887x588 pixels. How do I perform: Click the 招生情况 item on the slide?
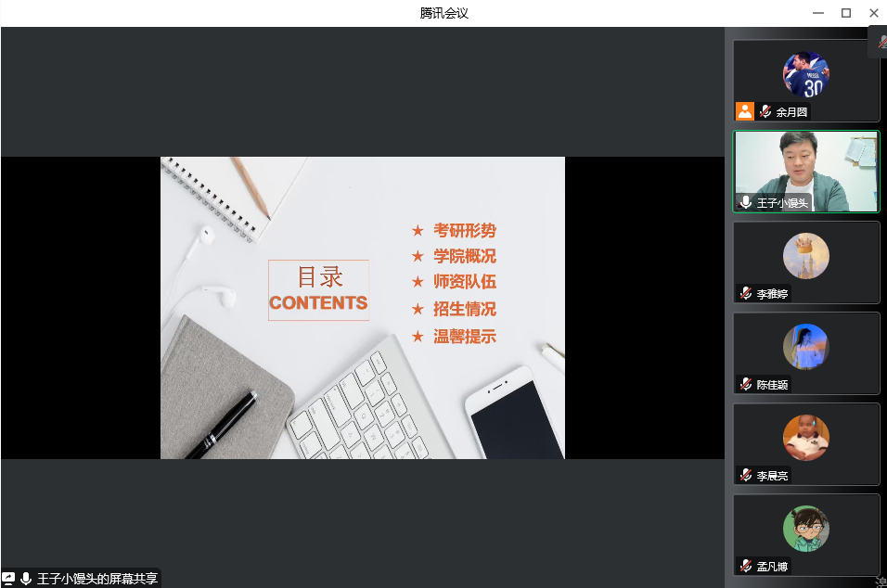pyautogui.click(x=464, y=309)
